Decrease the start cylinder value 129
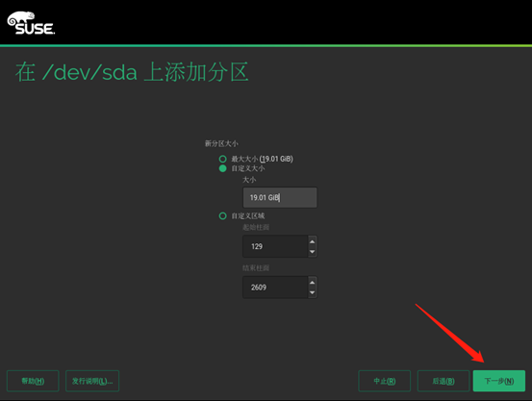This screenshot has height=401, width=532. click(312, 252)
